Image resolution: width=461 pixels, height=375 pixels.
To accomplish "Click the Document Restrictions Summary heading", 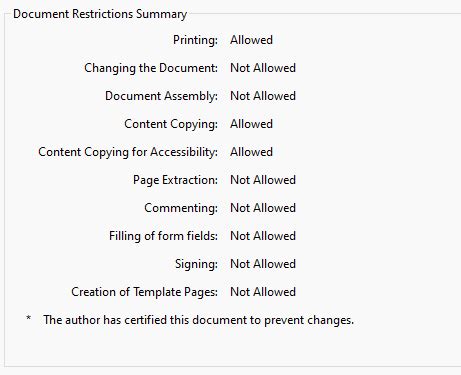I will point(100,14).
